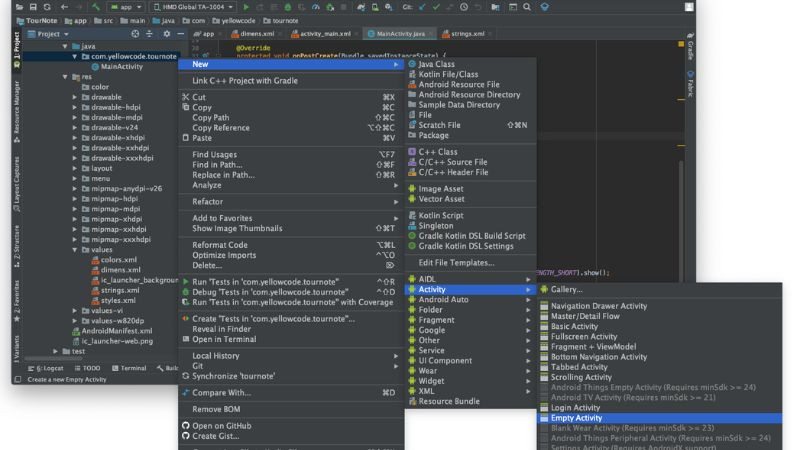Image resolution: width=800 pixels, height=450 pixels.
Task: Choose Gallery... in Activity submenu
Action: 660,289
